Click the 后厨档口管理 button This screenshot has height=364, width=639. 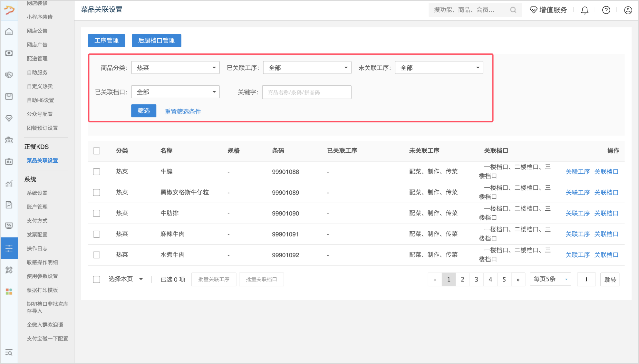tap(156, 41)
